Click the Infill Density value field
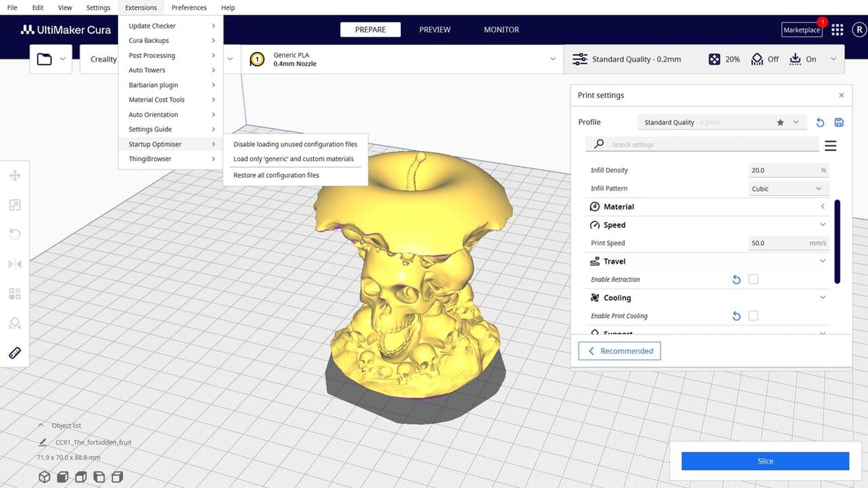 pyautogui.click(x=788, y=171)
